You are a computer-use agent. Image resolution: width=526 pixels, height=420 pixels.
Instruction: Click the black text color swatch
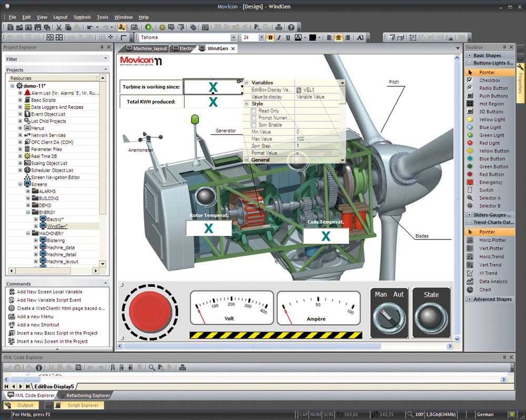(x=312, y=37)
